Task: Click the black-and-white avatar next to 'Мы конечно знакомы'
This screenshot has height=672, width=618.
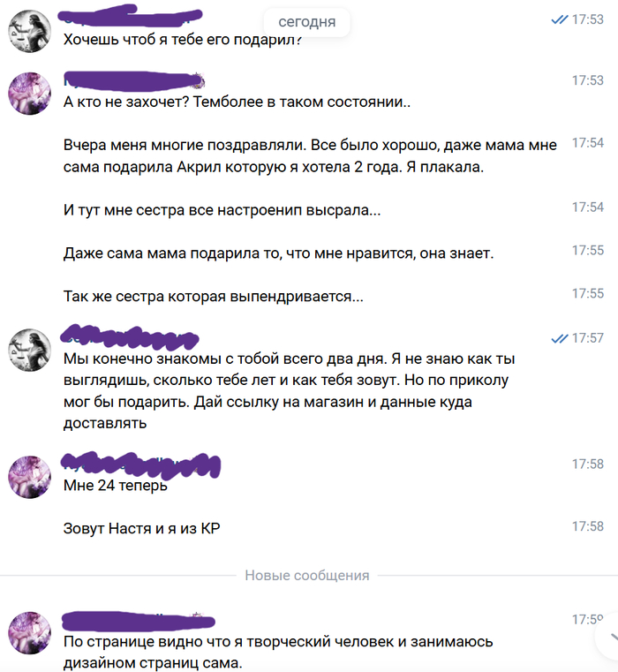Action: point(29,351)
